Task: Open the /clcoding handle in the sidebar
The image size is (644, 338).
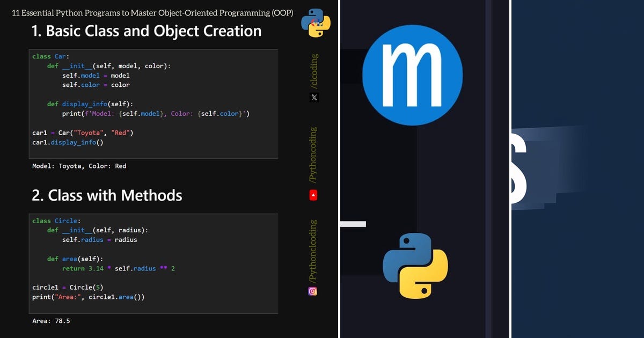Action: tap(313, 70)
